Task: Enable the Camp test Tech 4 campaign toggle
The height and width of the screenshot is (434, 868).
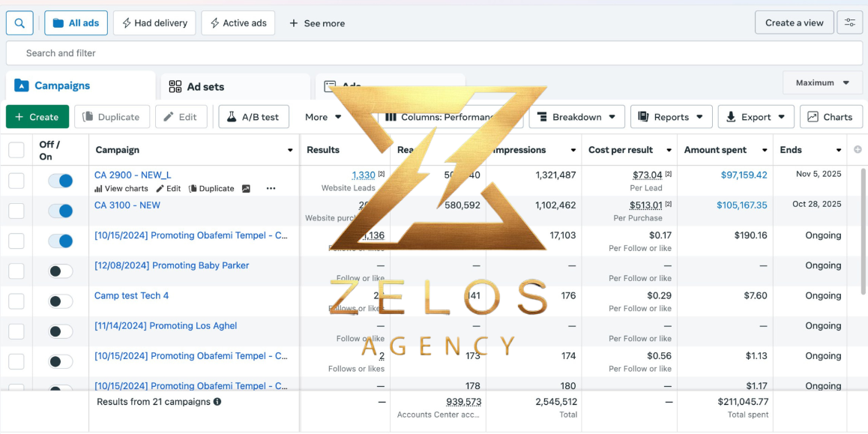Action: (60, 301)
